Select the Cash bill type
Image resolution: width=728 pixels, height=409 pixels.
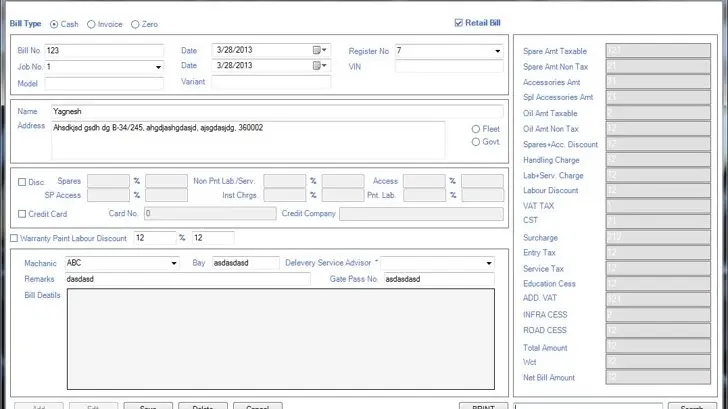pos(54,24)
